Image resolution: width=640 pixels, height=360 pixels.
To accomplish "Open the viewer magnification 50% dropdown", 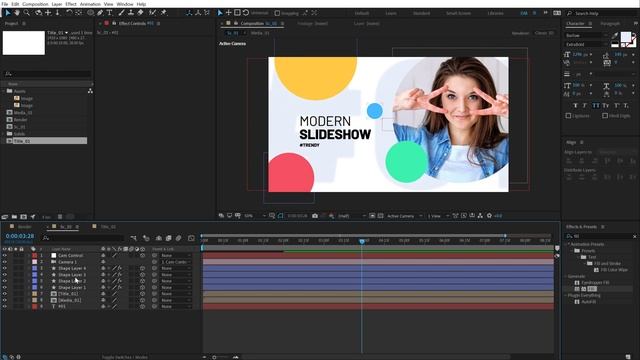I will pyautogui.click(x=255, y=216).
